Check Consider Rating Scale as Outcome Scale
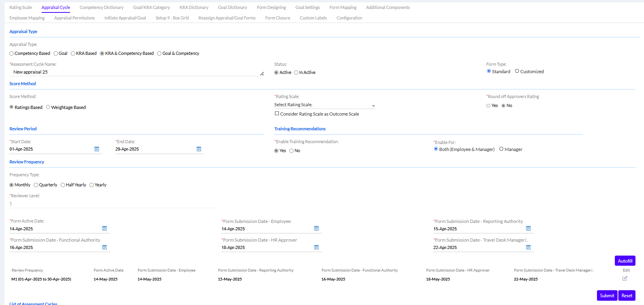The height and width of the screenshot is (305, 644). 277,114
